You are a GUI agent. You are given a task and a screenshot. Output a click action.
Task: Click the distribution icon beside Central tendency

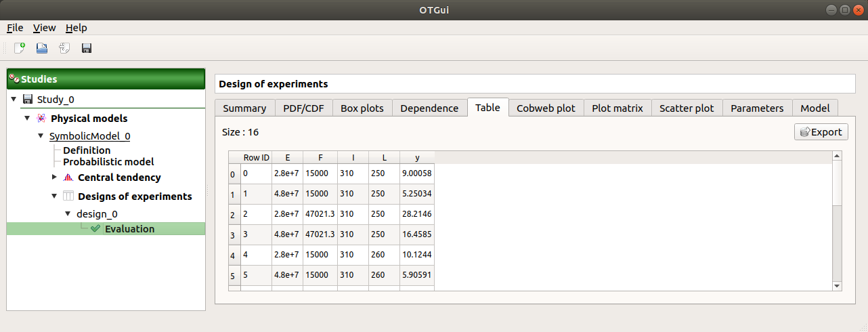click(68, 178)
